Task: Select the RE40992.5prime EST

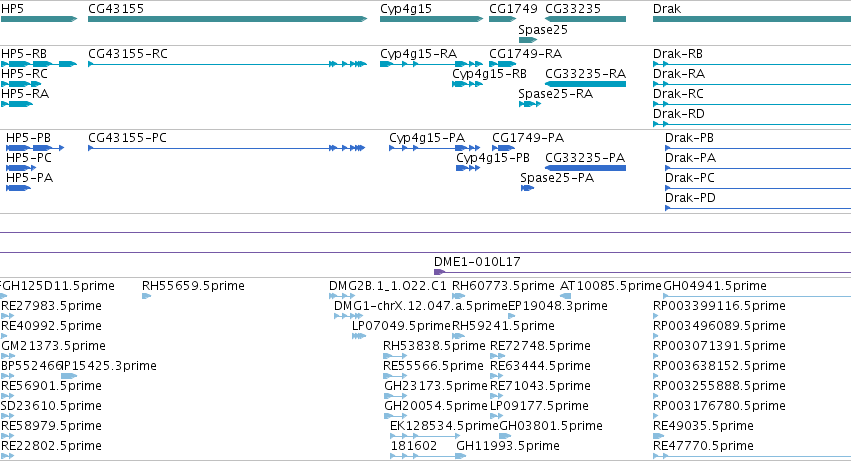Action: (x=4, y=336)
